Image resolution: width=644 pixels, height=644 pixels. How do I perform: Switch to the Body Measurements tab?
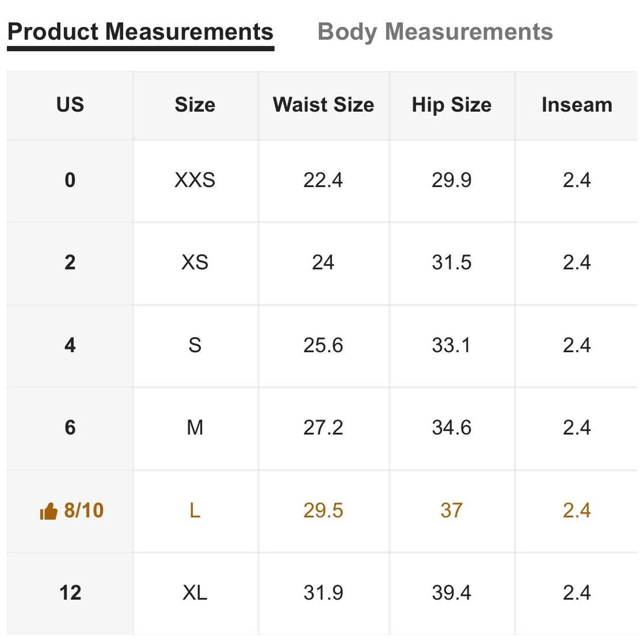(435, 32)
